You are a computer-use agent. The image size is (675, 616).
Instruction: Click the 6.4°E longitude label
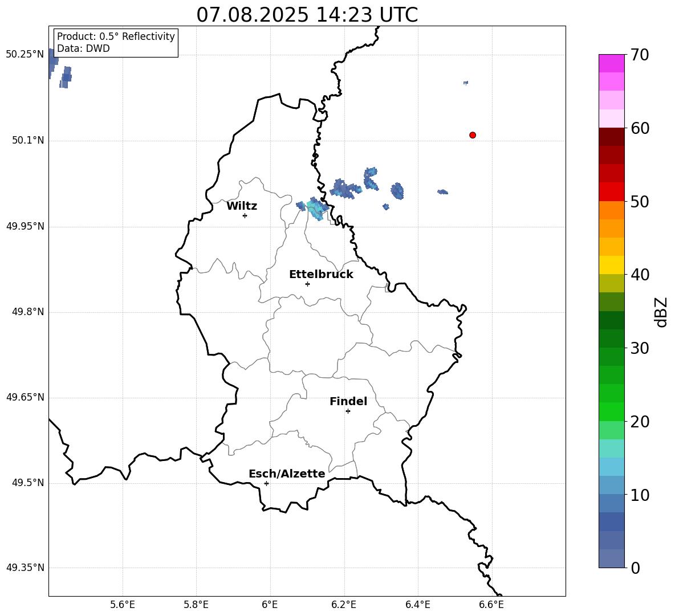[x=417, y=605]
